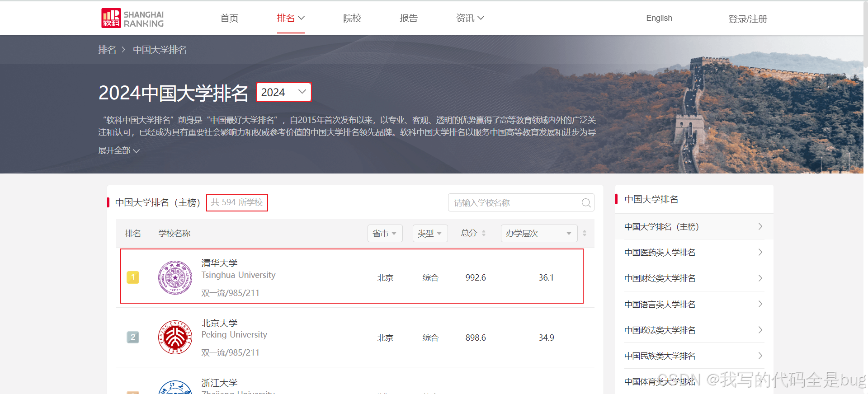This screenshot has width=868, height=394.
Task: Click the search magnifier icon
Action: point(586,203)
